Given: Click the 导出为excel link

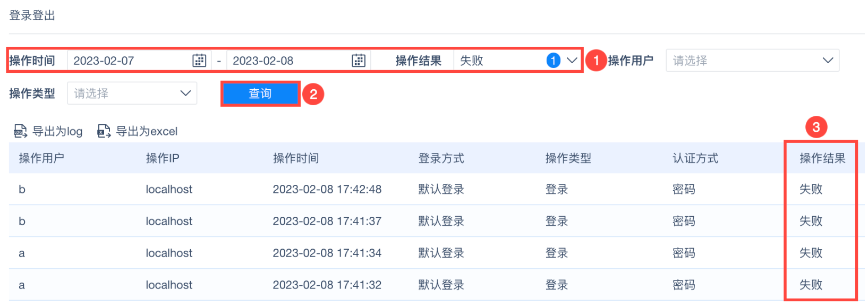Looking at the screenshot, I should click(x=147, y=131).
